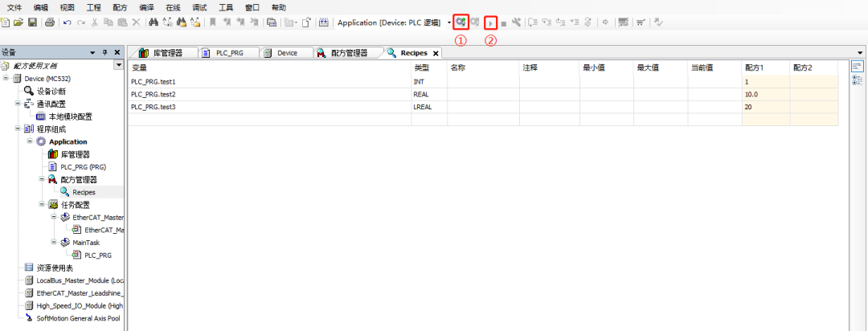The width and height of the screenshot is (868, 331).
Task: Collapse the 程序组成 tree node
Action: click(18, 129)
